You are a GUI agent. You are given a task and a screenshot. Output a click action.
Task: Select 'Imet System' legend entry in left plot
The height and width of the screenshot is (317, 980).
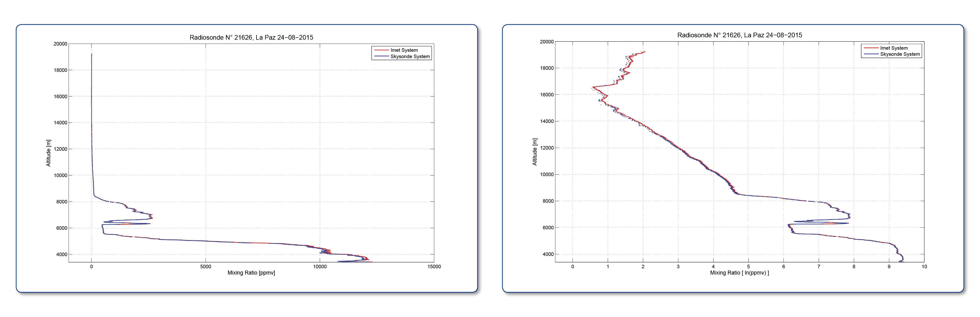404,50
